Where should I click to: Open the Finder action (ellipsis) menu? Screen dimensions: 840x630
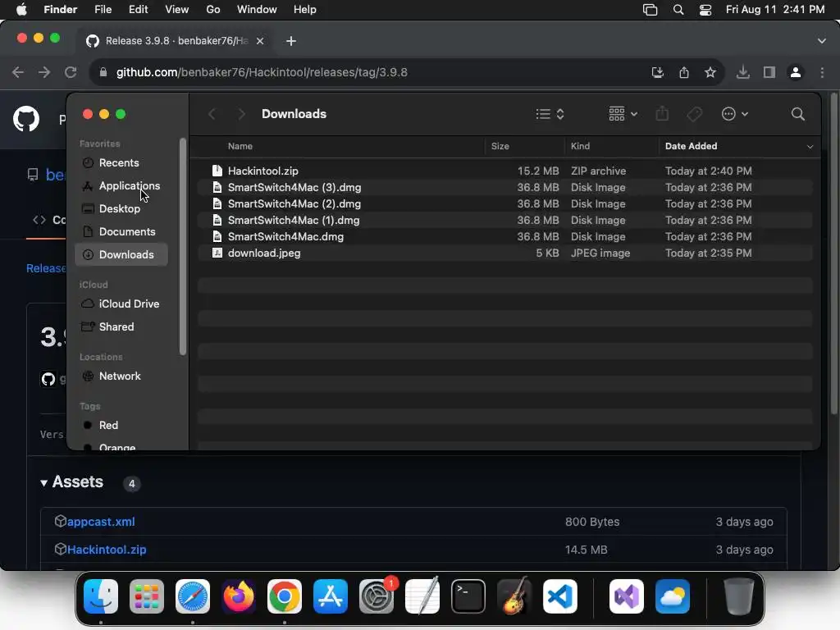[734, 114]
